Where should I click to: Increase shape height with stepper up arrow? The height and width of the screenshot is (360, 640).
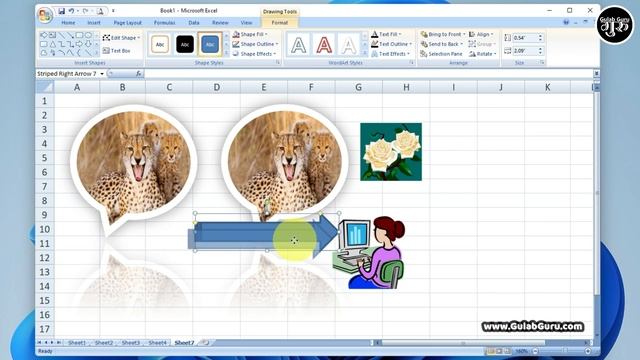coord(540,36)
